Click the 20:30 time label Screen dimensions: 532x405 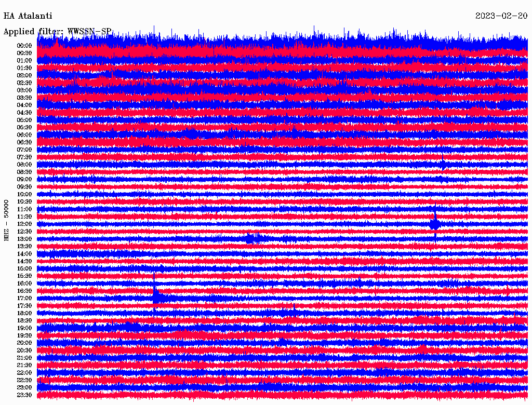coord(24,350)
